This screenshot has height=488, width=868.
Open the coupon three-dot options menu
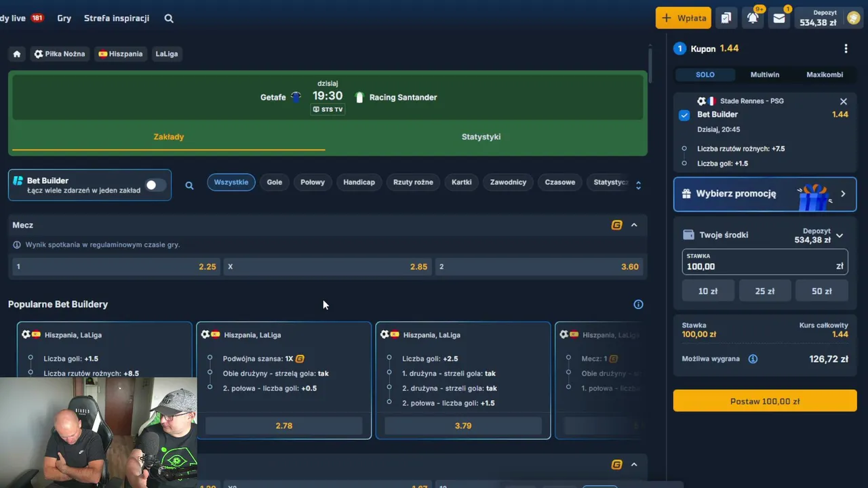tap(846, 49)
